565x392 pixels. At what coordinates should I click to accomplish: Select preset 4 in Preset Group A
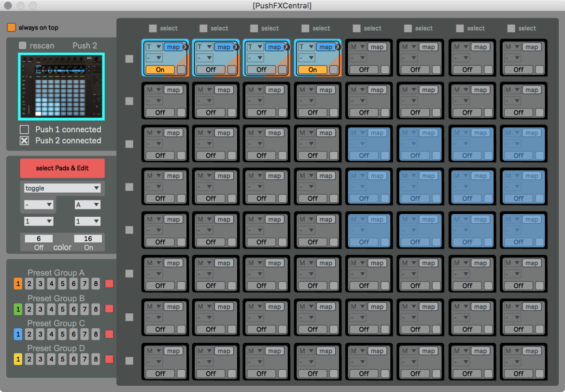point(52,283)
